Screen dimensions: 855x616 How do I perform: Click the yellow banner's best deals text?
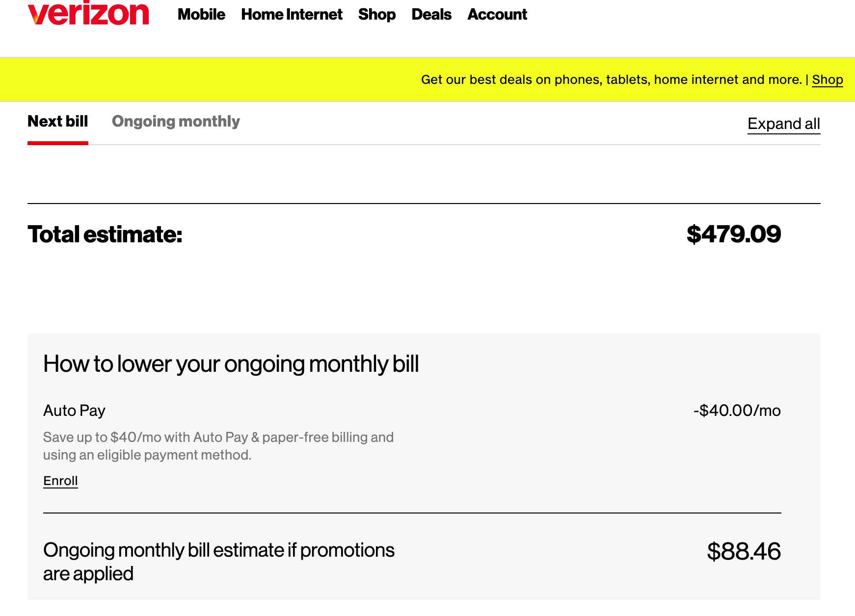tap(611, 80)
